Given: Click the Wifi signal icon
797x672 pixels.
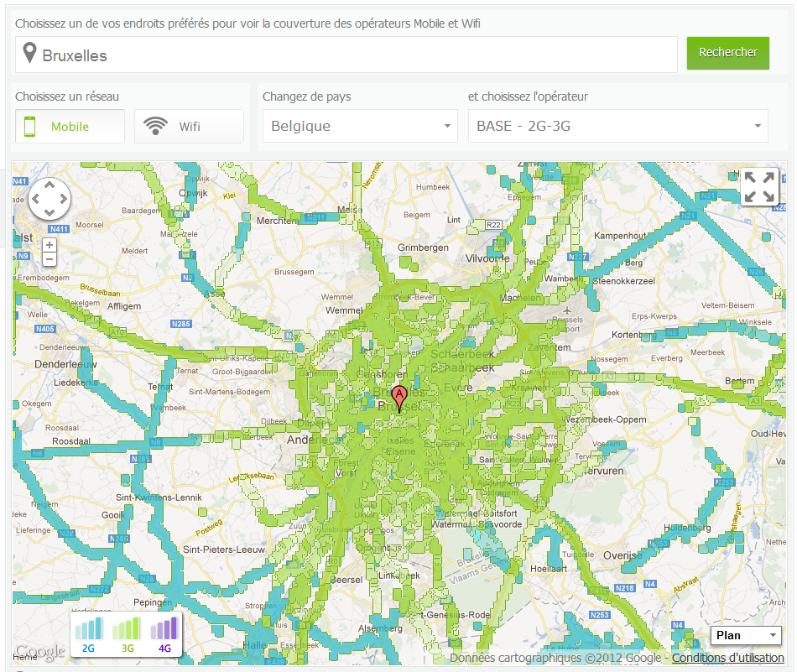Looking at the screenshot, I should tap(155, 126).
